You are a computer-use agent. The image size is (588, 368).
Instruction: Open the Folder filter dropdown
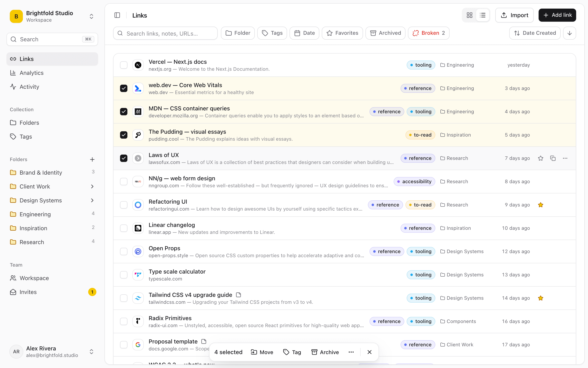click(238, 33)
